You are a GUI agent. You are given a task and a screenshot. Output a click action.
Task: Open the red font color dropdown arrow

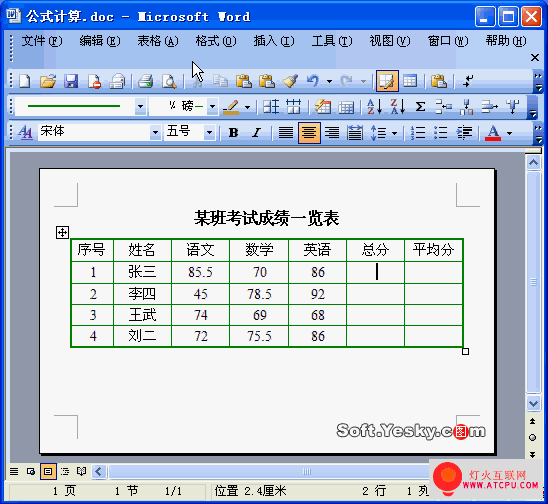click(510, 133)
